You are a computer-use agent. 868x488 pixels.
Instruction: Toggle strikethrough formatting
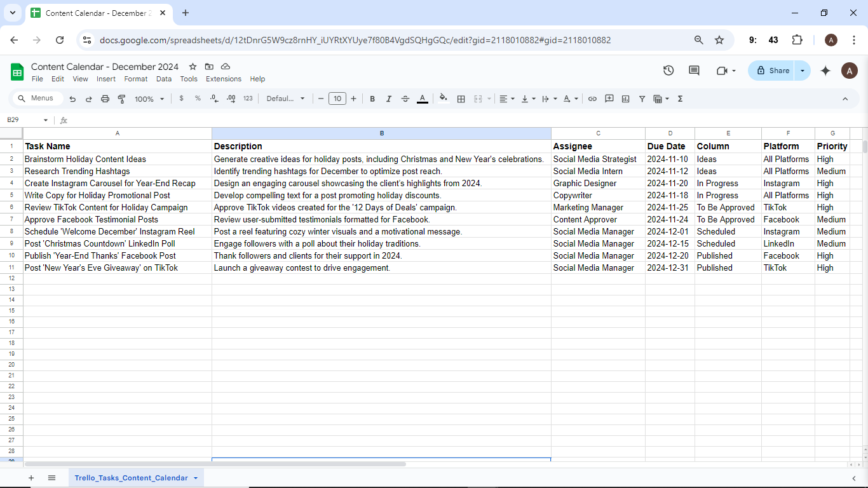tap(405, 98)
